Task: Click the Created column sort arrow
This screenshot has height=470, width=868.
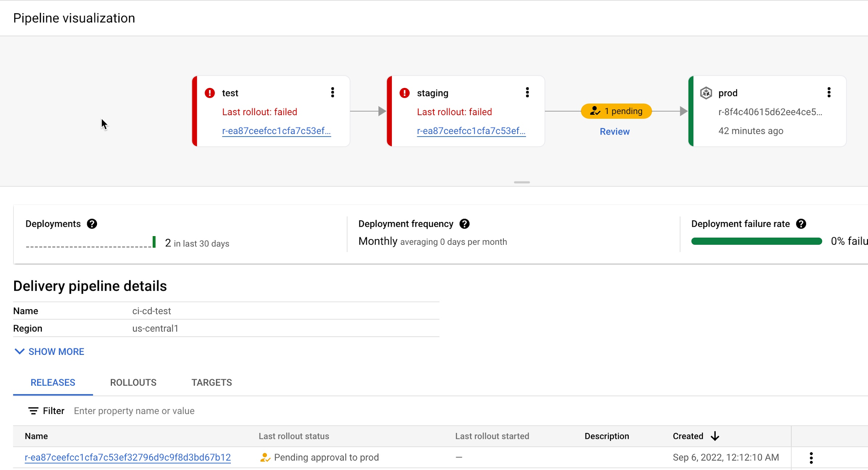Action: click(715, 436)
